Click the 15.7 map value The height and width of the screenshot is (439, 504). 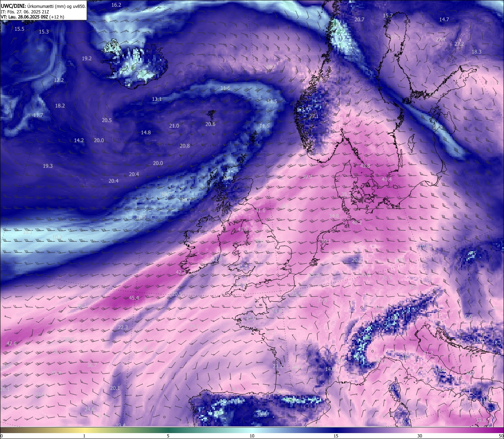point(388,16)
